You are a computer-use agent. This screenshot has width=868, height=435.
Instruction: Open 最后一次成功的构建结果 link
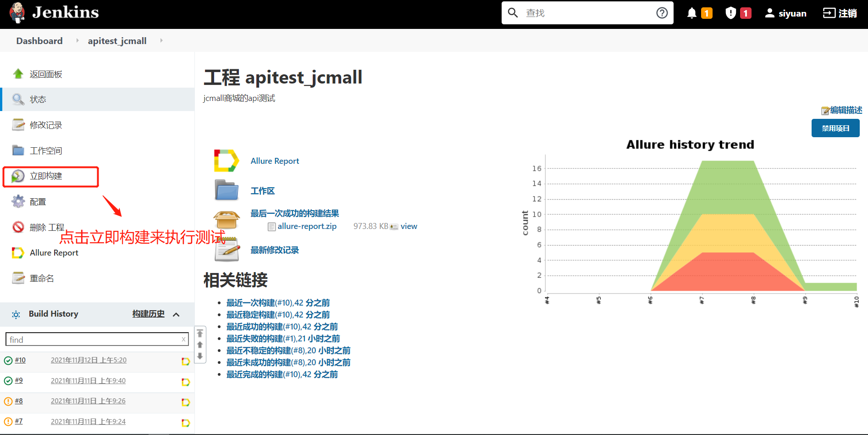(x=295, y=213)
